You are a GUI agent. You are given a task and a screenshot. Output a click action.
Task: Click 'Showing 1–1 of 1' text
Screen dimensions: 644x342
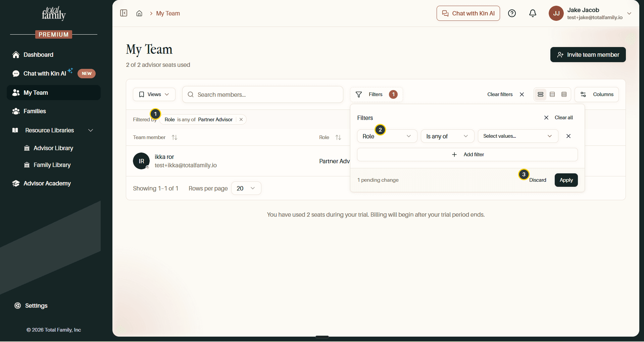coord(155,188)
